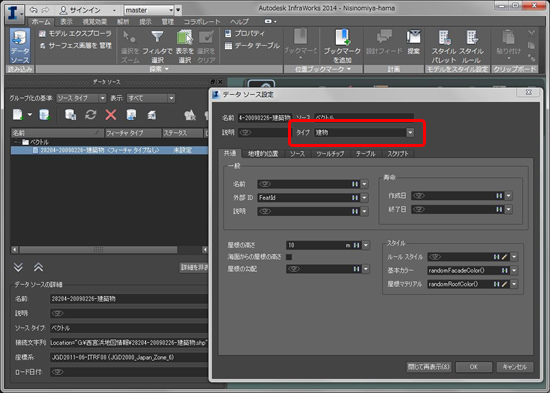Expand dropdown for 基本カラー field
Viewport: 550px width, 393px height.
pos(514,271)
